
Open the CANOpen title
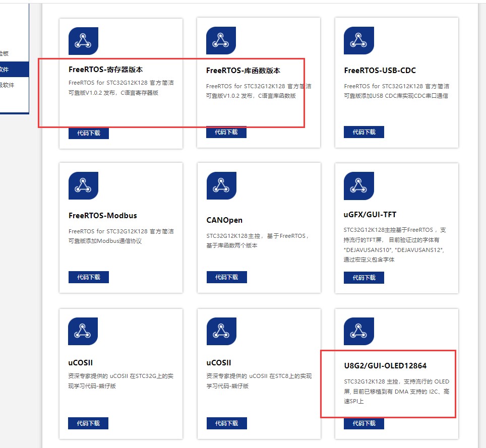(x=224, y=220)
